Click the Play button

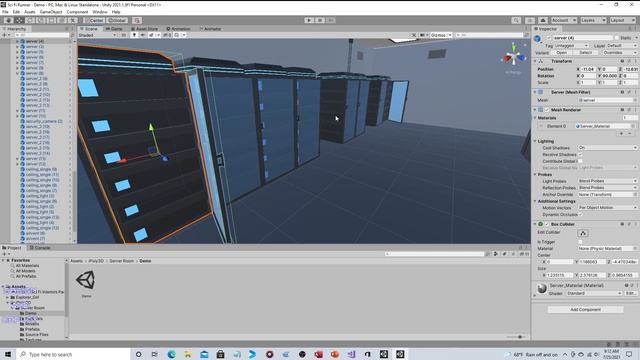point(309,20)
